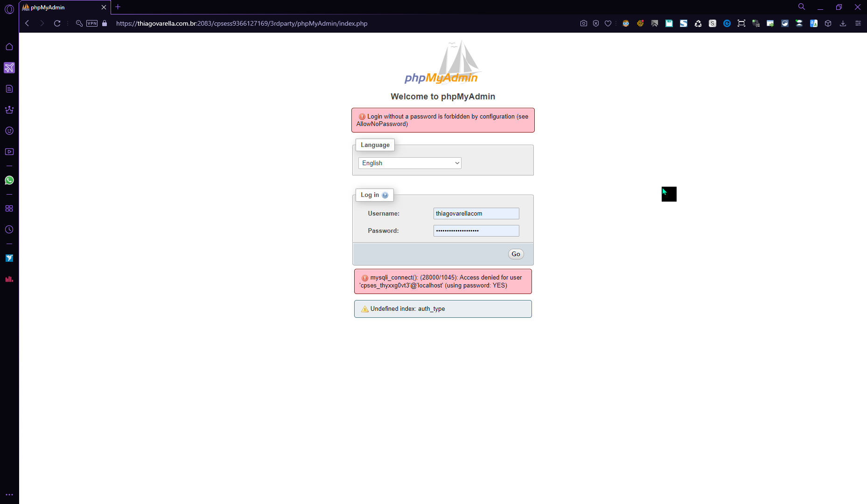The image size is (867, 504).
Task: Open the blue S extension icon
Action: [x=684, y=23]
